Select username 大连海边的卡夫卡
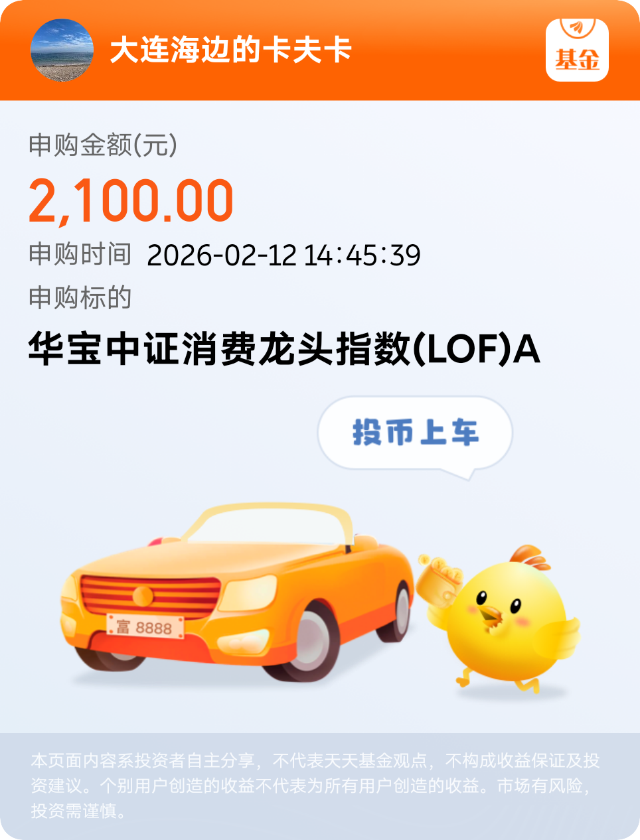Screen dimensions: 640x840 (230, 50)
